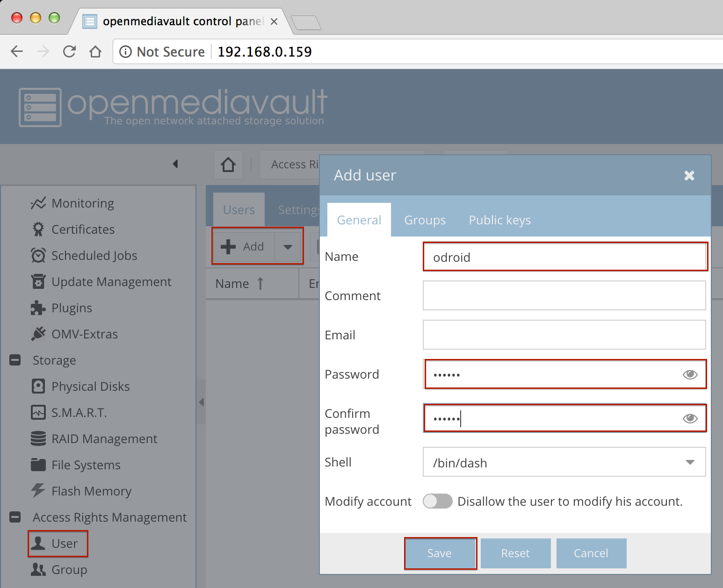This screenshot has width=723, height=588.
Task: Click the Scheduled Jobs clock icon
Action: 38,256
